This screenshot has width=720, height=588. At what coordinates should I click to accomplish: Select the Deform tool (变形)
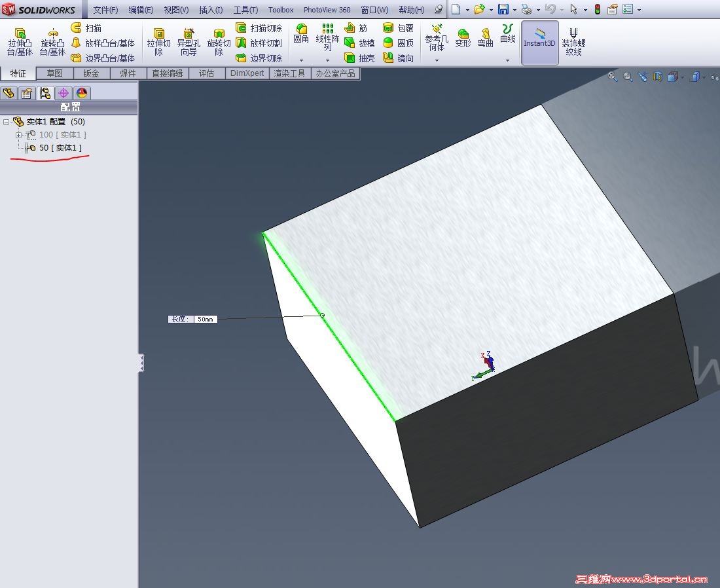coord(463,38)
